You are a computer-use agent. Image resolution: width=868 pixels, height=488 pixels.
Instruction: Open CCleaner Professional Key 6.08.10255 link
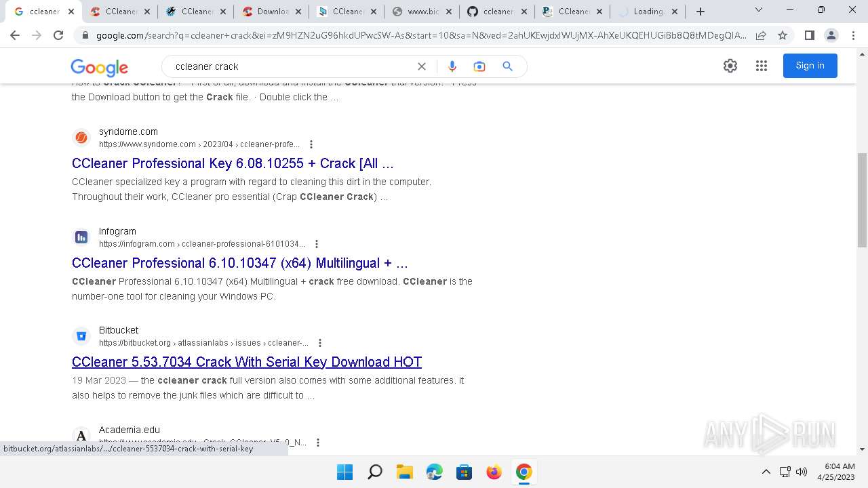click(233, 163)
